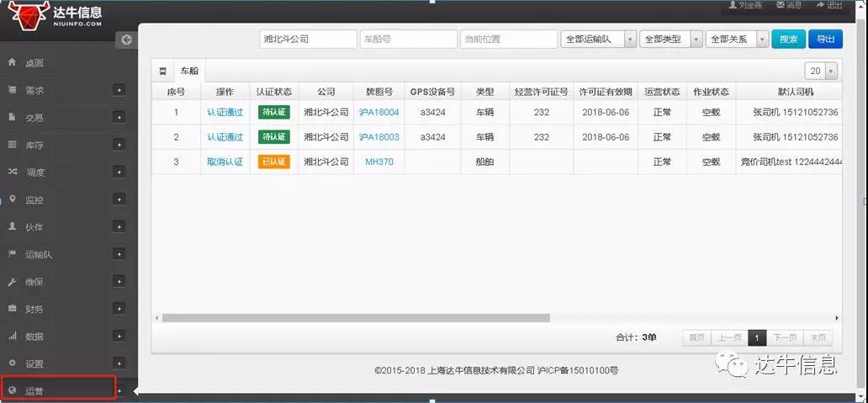868x403 pixels.
Task: Expand the 库存 sidebar submenu
Action: (x=119, y=145)
